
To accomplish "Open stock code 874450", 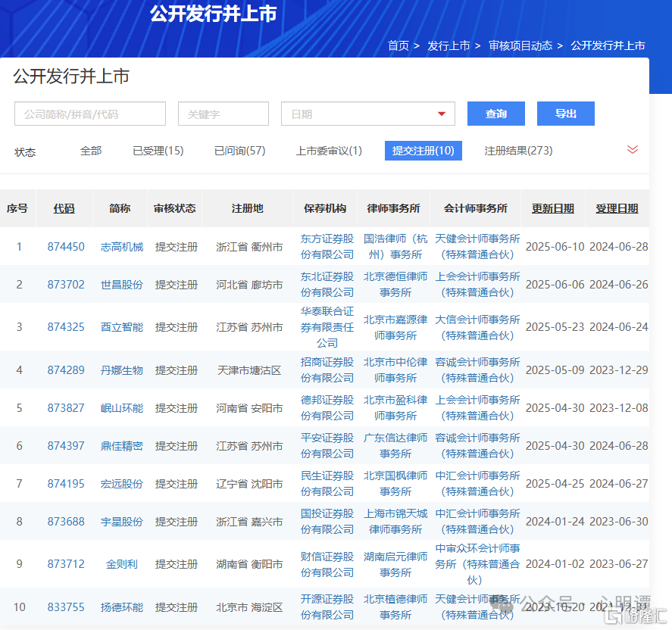I will (66, 247).
